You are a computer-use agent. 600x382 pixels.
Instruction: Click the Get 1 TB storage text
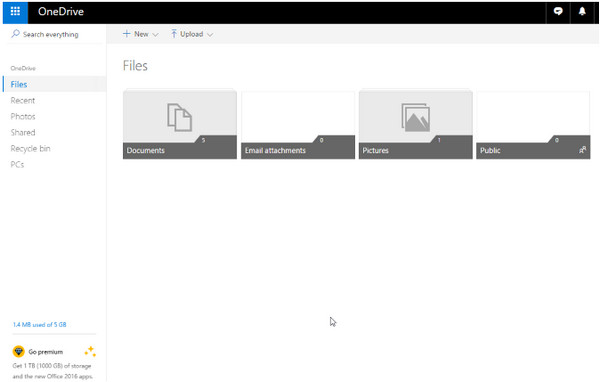click(52, 371)
